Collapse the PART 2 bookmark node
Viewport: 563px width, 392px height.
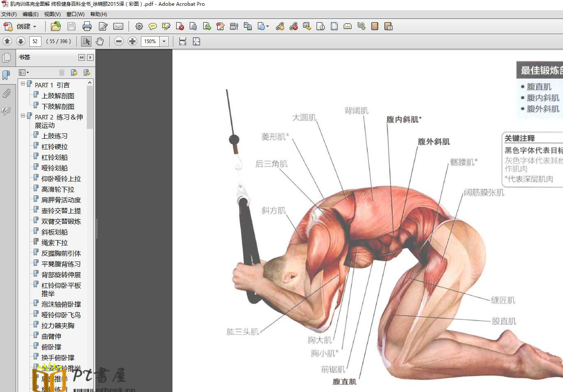[23, 115]
